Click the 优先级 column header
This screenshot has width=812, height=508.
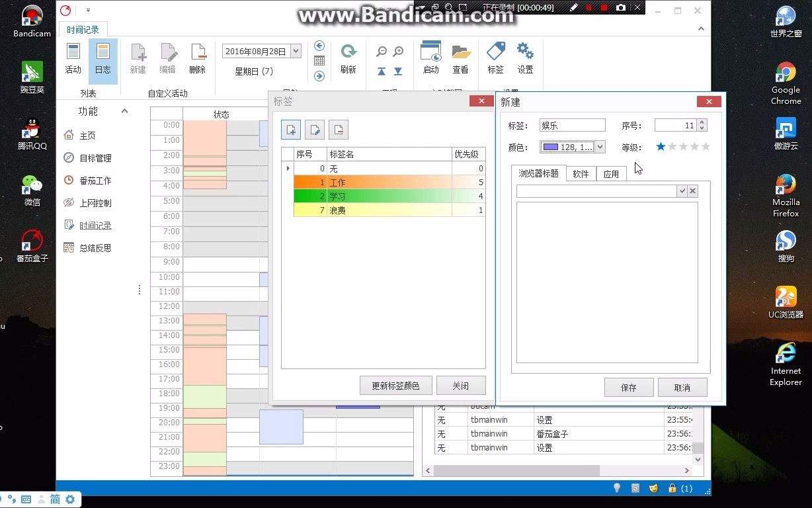(469, 154)
